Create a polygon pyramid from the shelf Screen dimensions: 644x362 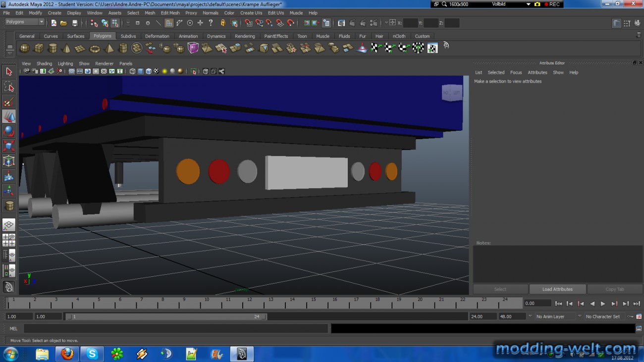109,48
